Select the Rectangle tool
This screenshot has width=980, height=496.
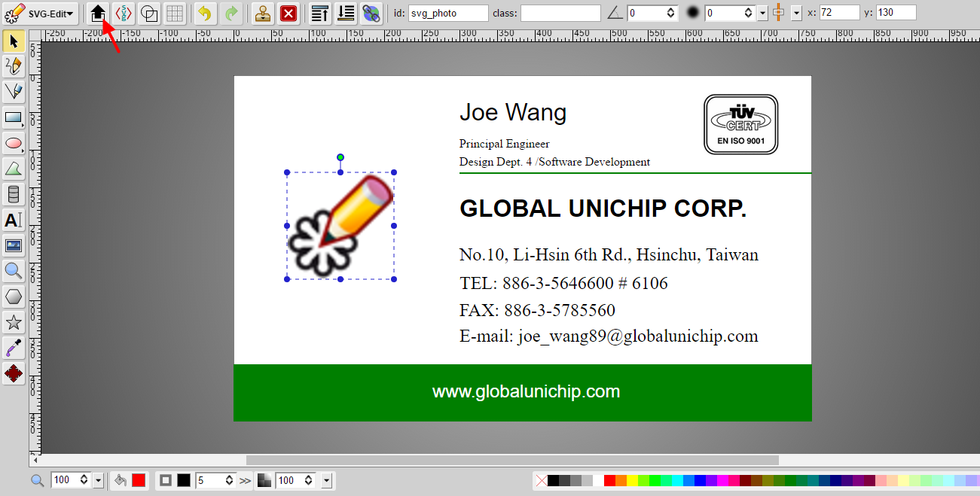pyautogui.click(x=14, y=117)
